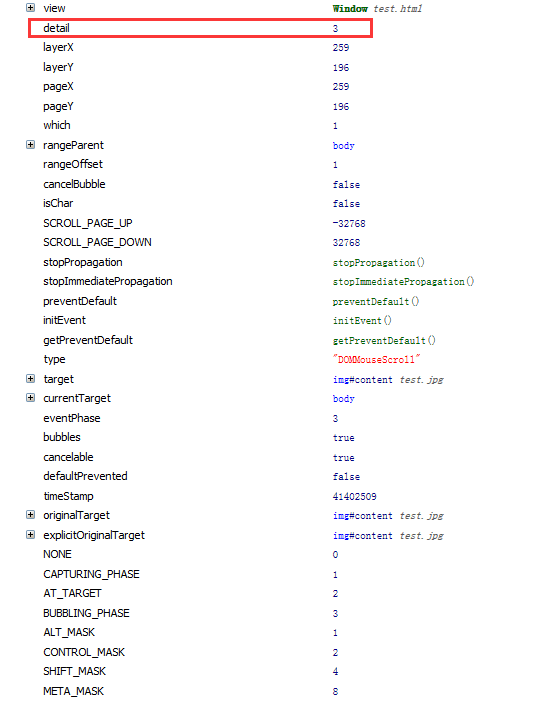The height and width of the screenshot is (702, 535).
Task: Expand the target property node
Action: click(x=30, y=379)
